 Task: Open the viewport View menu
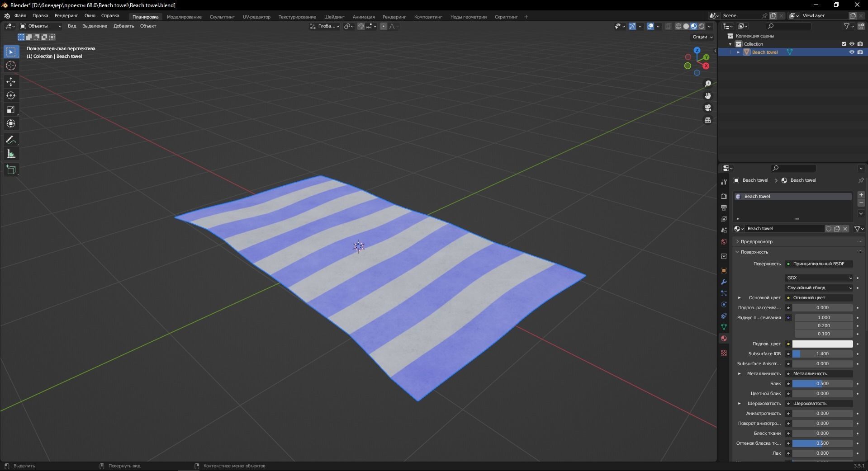tap(72, 26)
